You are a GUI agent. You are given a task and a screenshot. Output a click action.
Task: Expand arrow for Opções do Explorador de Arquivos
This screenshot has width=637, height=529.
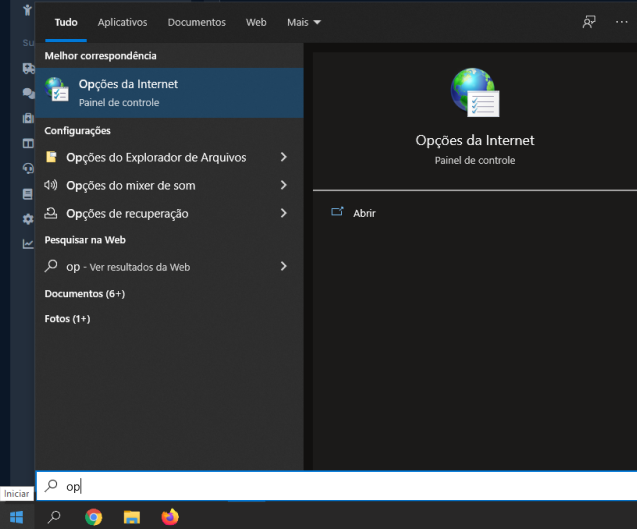coord(284,157)
